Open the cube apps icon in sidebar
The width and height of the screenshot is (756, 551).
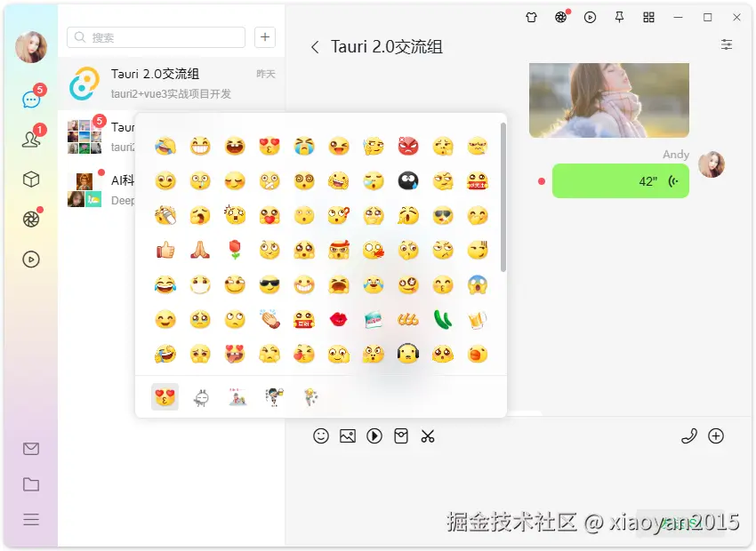31,180
